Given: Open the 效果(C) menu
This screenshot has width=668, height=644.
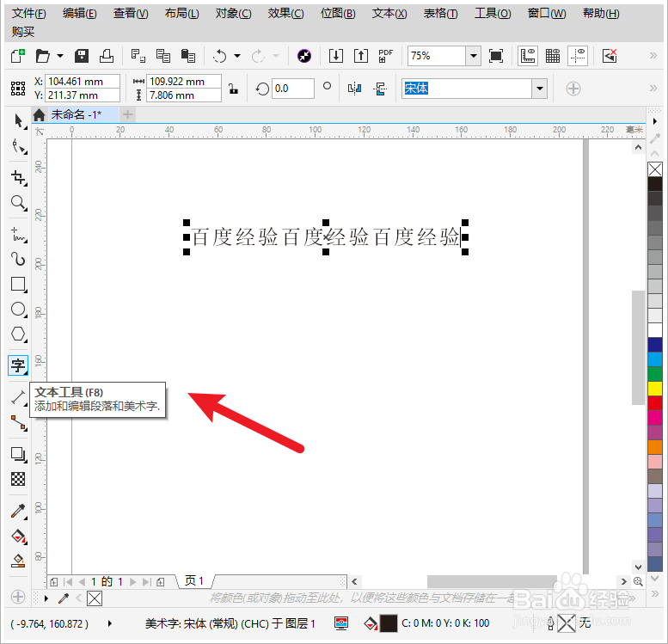Looking at the screenshot, I should [x=286, y=14].
